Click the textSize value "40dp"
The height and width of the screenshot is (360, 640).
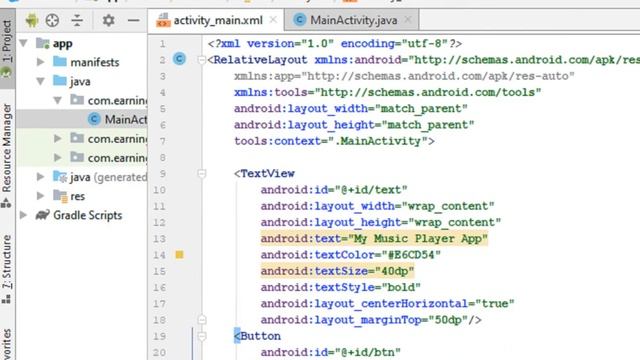tap(394, 271)
